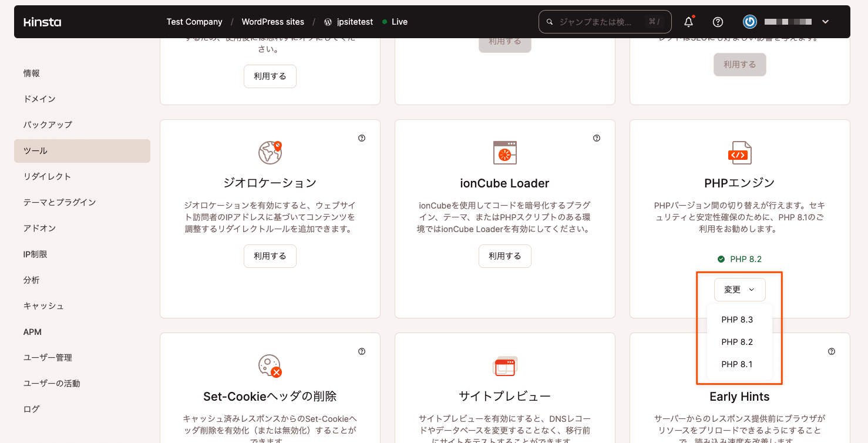
Task: Select PHP 8.3 from the version list
Action: coord(736,319)
